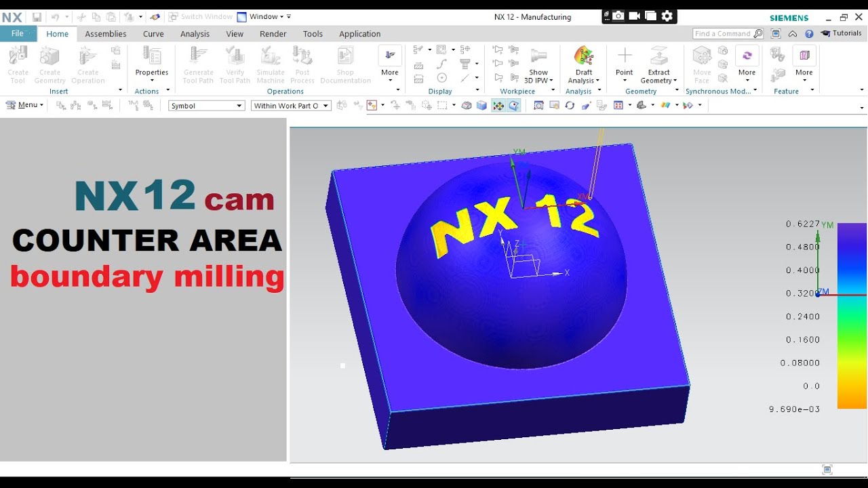This screenshot has height=488, width=868.
Task: Click the Home tab
Action: point(57,34)
